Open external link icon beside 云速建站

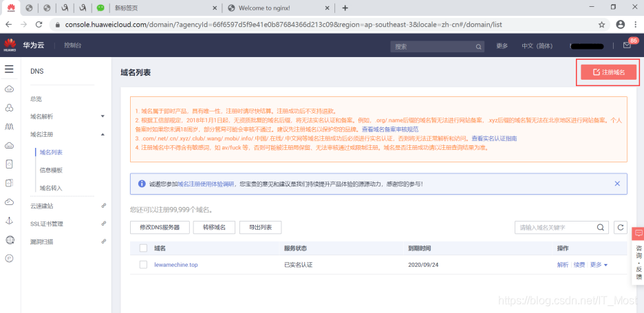[x=103, y=206]
